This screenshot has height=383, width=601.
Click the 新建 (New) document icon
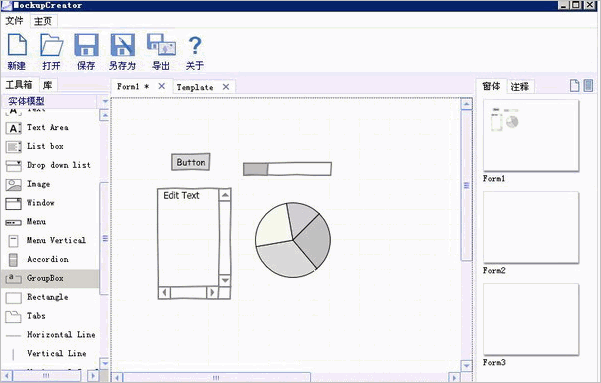[x=17, y=45]
